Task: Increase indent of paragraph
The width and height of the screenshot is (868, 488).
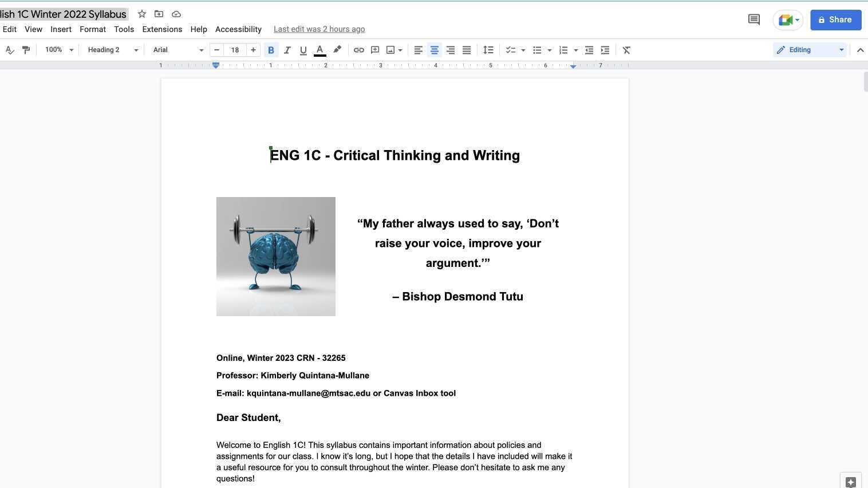Action: (x=605, y=50)
